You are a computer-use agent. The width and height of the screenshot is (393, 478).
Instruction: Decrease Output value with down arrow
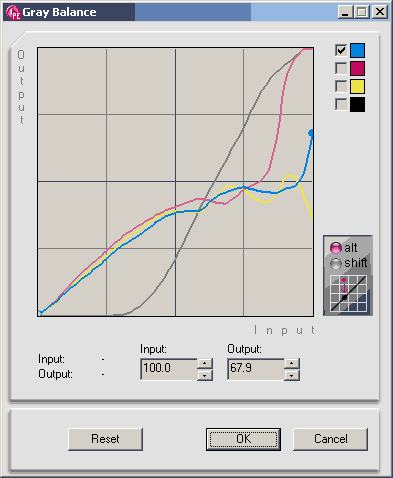pyautogui.click(x=292, y=375)
